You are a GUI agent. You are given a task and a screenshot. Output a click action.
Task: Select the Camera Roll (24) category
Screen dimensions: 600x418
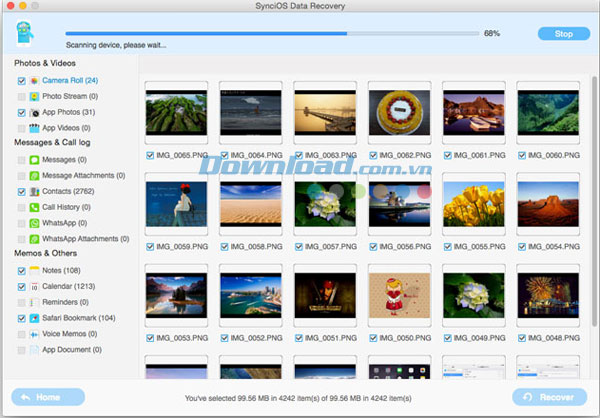(x=70, y=80)
